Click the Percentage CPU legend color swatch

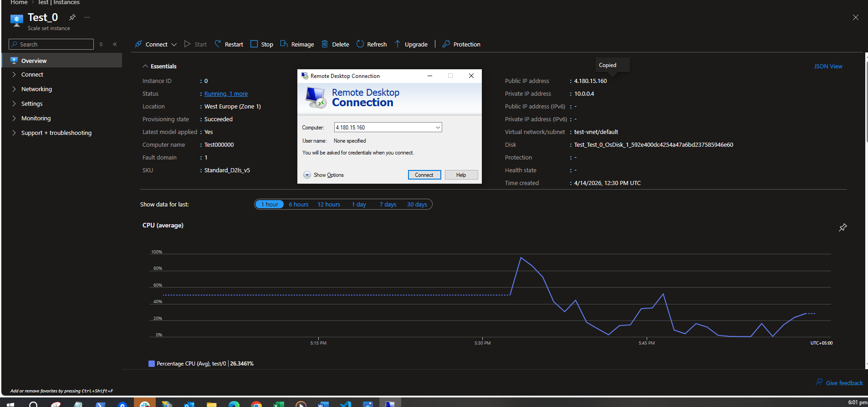[152, 364]
